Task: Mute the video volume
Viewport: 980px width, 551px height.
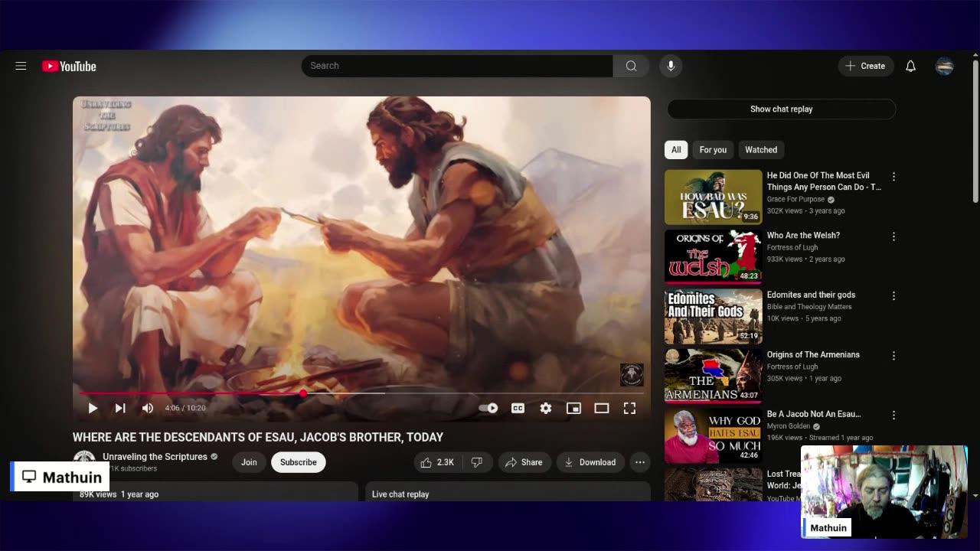Action: point(148,408)
